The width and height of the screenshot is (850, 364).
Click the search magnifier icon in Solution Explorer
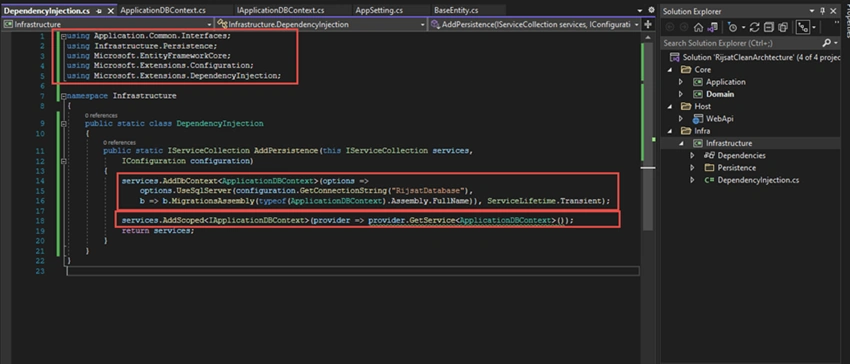(x=826, y=43)
